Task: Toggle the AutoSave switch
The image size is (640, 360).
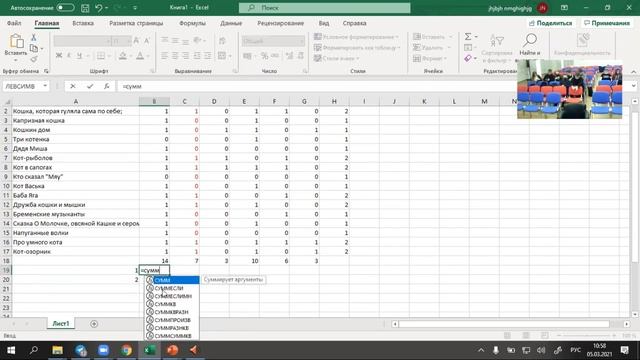Action: pyautogui.click(x=65, y=8)
